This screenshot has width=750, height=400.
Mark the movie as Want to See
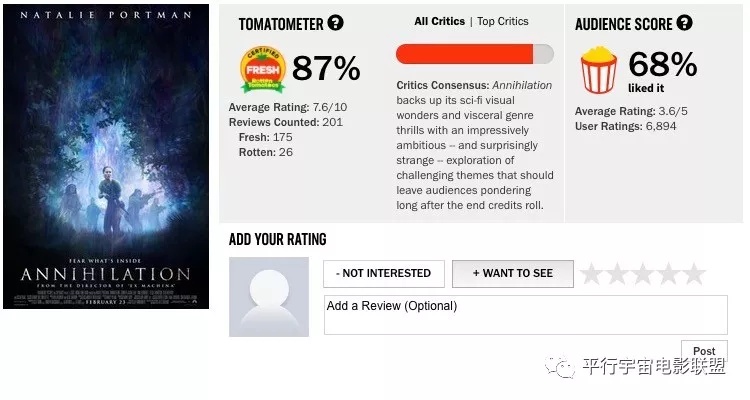click(x=513, y=274)
